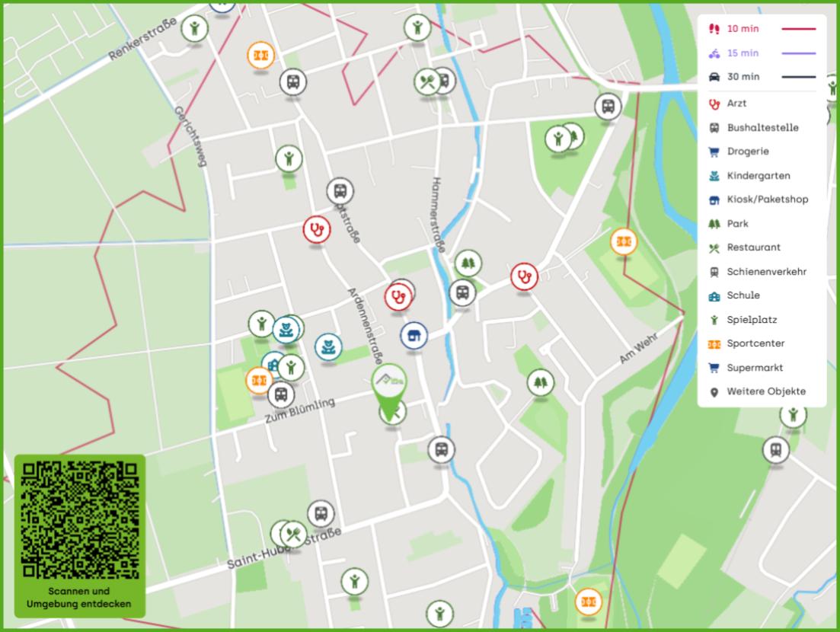840x632 pixels.
Task: Click the Spielplatz marker beside Renkerstraße
Action: (194, 28)
